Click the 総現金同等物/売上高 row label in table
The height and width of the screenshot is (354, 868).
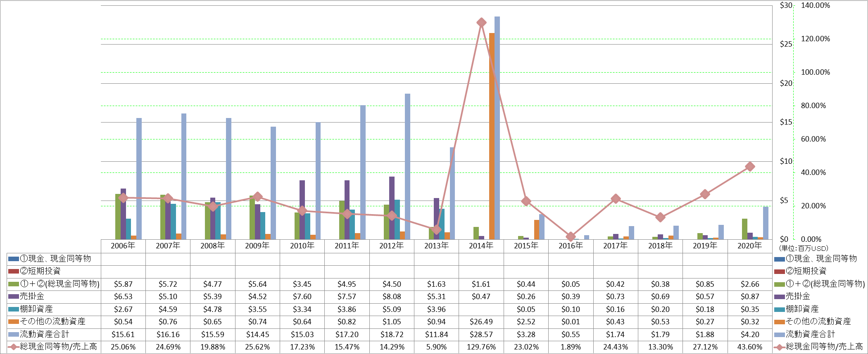(x=59, y=347)
